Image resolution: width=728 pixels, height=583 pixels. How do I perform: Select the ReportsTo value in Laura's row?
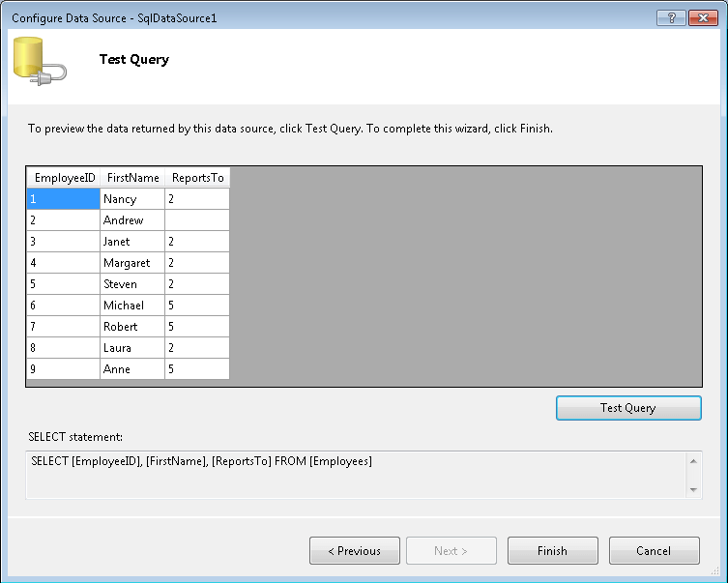point(197,348)
